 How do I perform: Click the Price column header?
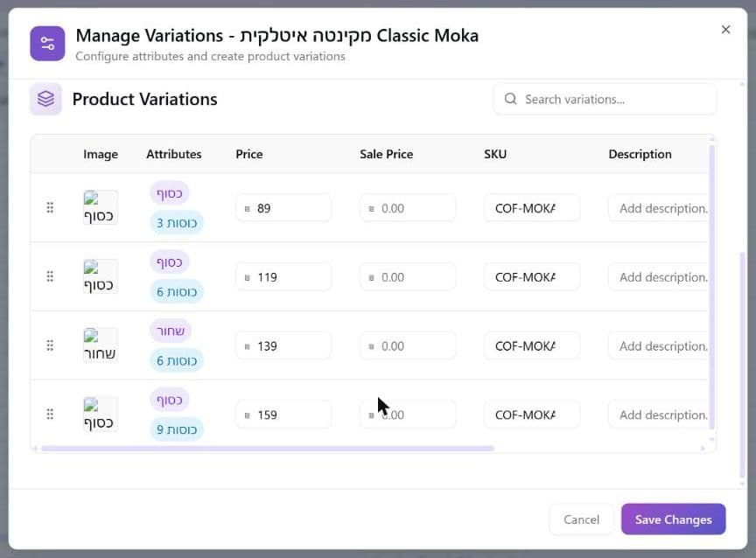tap(249, 154)
